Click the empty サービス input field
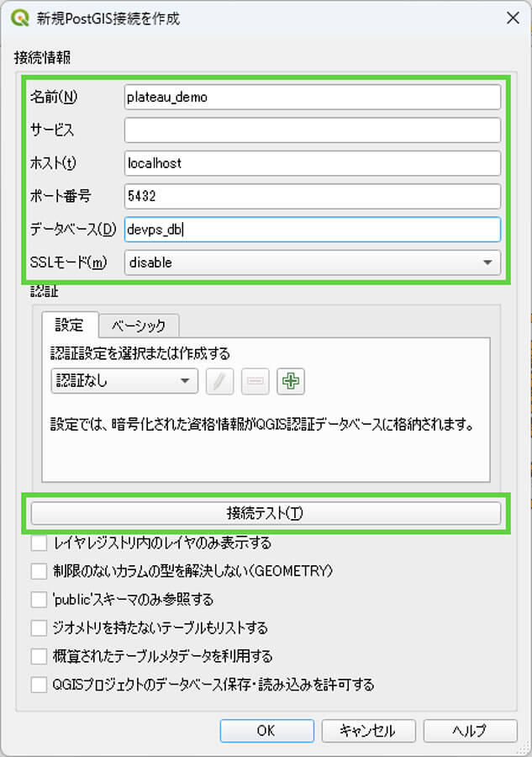Viewport: 532px width, 757px height. 312,130
